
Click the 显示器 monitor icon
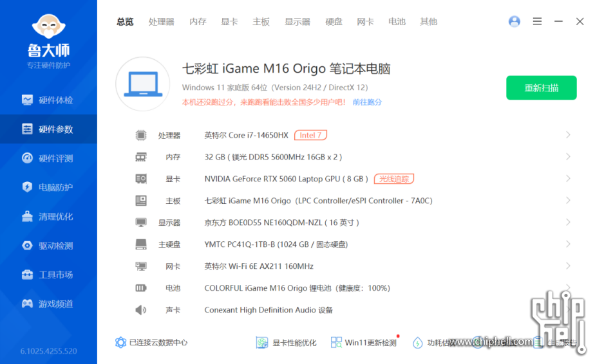[141, 223]
